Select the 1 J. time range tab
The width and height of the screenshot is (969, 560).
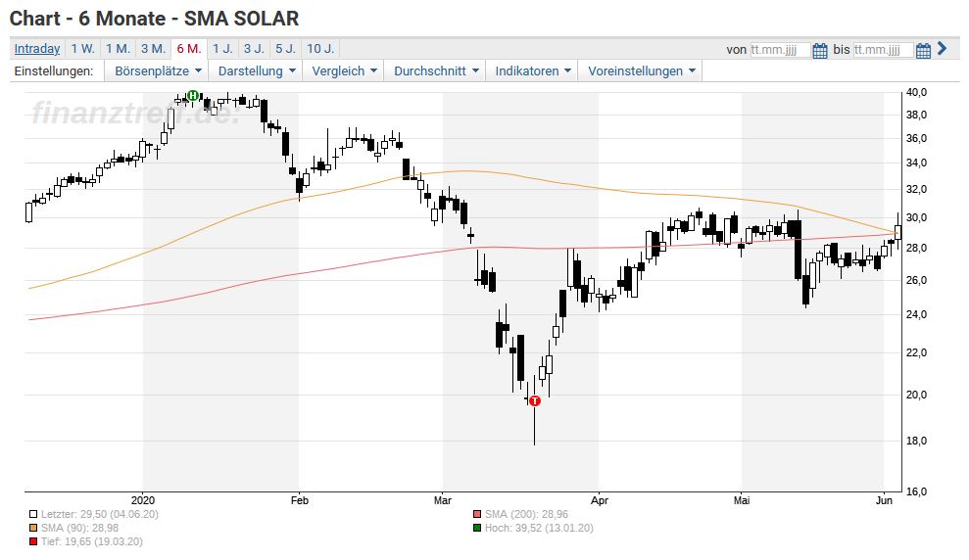[x=222, y=48]
